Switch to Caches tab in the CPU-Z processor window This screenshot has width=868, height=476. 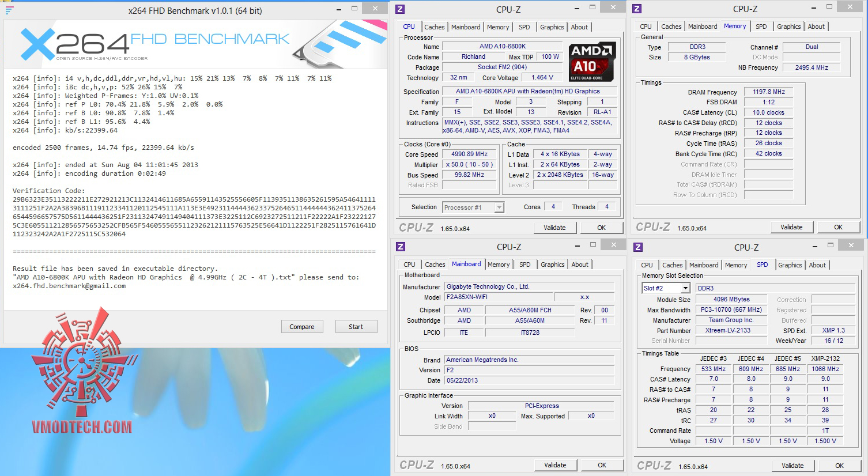434,27
